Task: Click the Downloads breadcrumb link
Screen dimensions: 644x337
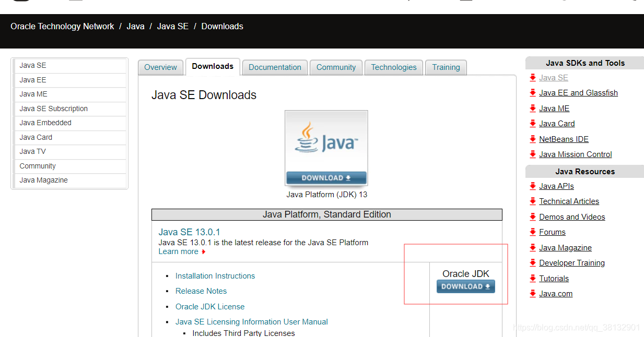Action: [x=223, y=26]
